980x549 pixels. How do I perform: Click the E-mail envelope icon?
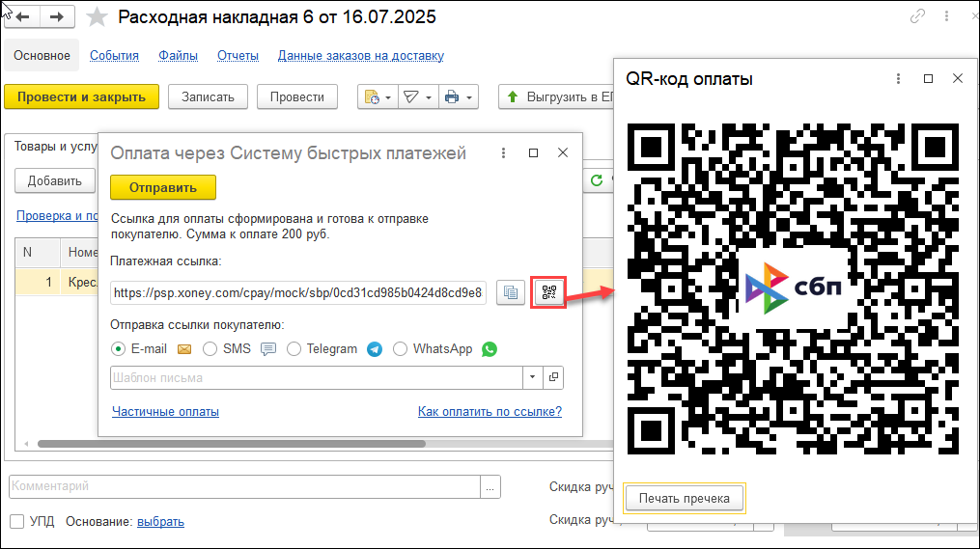point(184,349)
